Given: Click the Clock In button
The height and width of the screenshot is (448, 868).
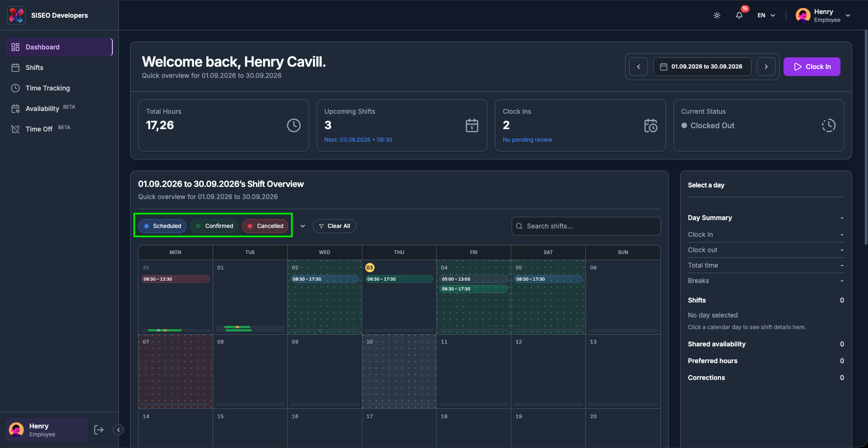Looking at the screenshot, I should [x=812, y=67].
